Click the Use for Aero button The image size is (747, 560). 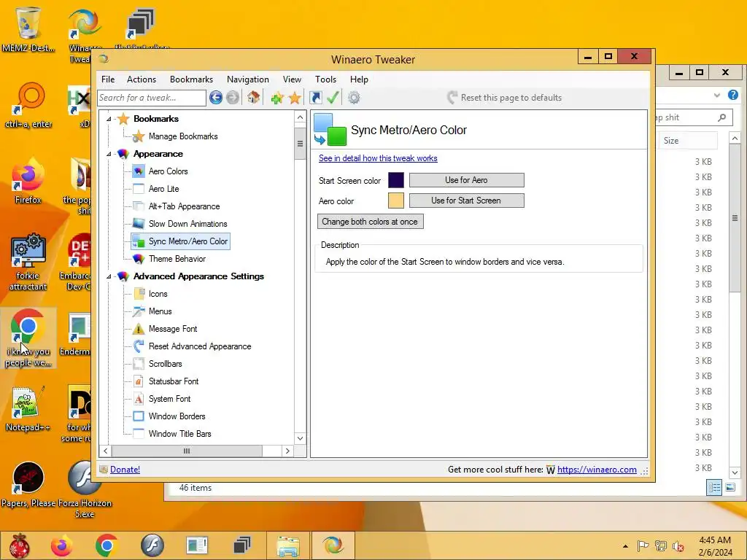tap(466, 180)
